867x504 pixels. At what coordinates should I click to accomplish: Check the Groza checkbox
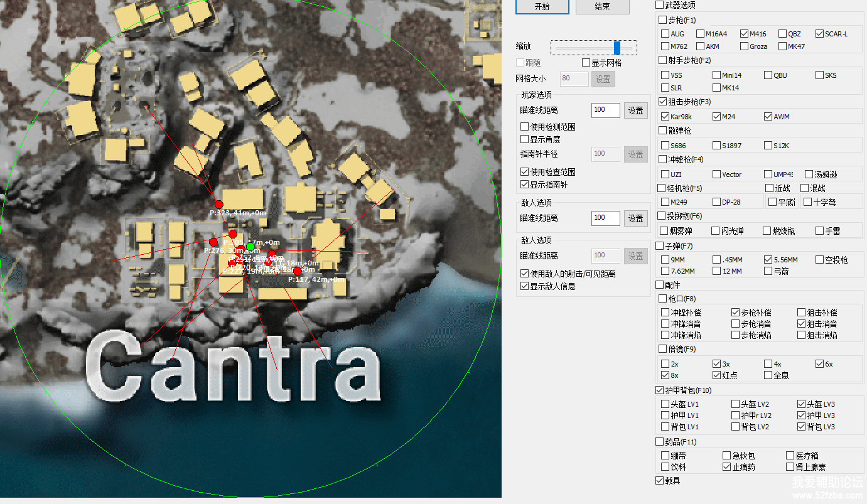744,46
